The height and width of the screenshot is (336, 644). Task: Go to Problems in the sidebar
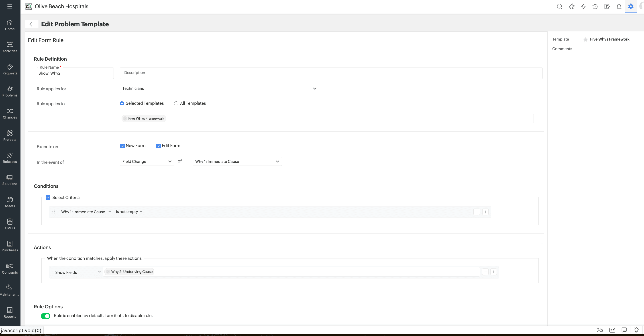point(10,91)
